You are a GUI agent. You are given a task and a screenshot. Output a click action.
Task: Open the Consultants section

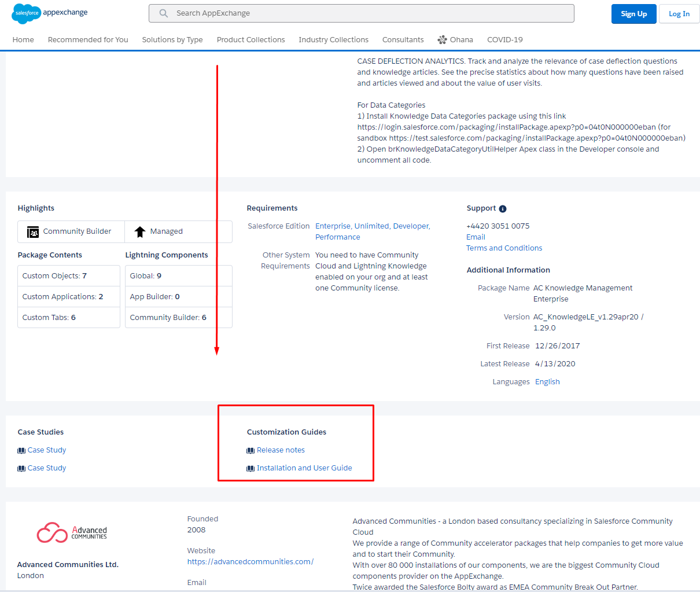[x=403, y=39]
